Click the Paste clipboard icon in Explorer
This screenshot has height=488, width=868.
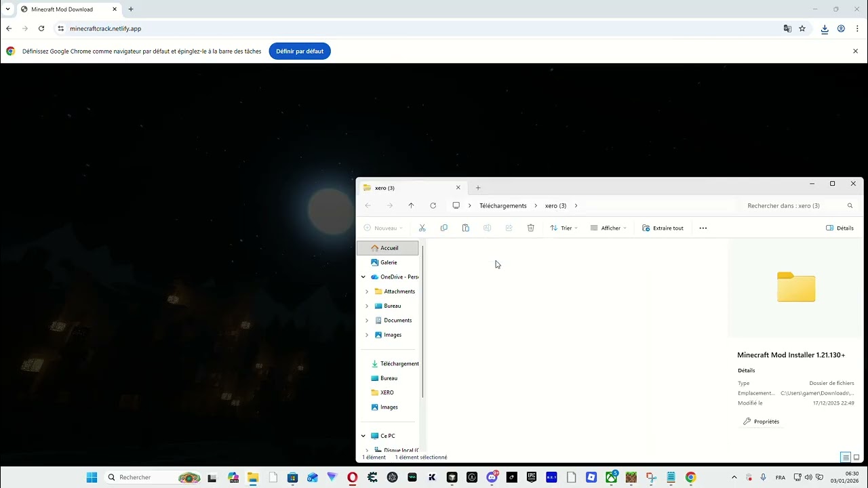pyautogui.click(x=465, y=228)
